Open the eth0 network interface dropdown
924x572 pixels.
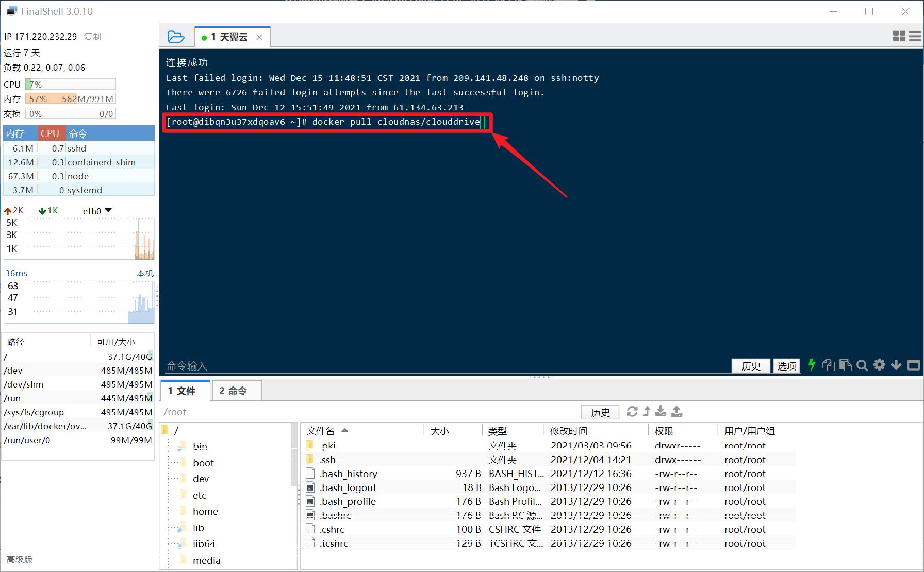(97, 210)
